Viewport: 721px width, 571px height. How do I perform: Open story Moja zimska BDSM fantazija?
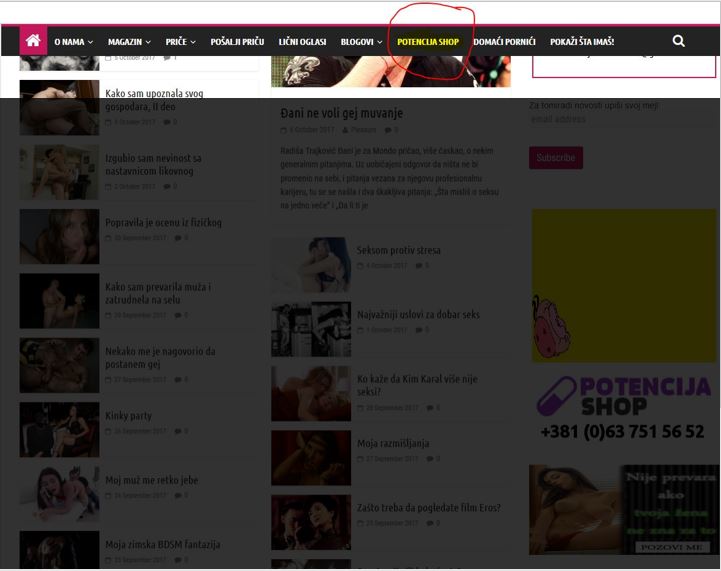click(x=162, y=544)
